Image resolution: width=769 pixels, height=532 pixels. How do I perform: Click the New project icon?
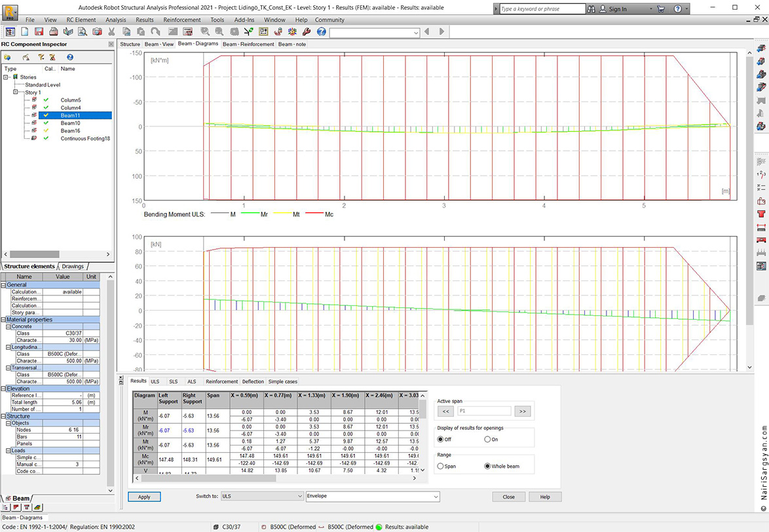[24, 31]
